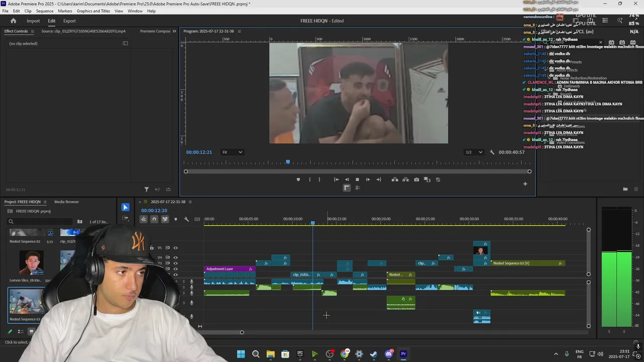644x362 pixels.
Task: Open the Fit zoom level dropdown
Action: pos(232,152)
